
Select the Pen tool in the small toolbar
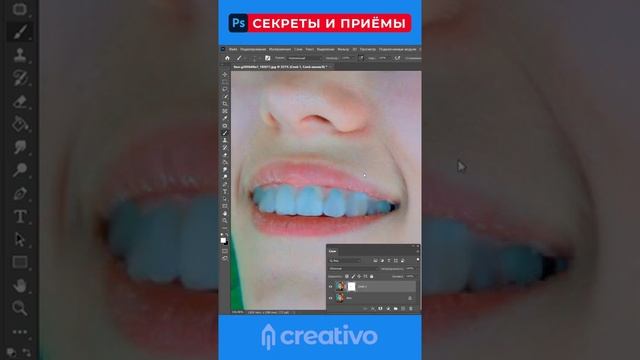225,184
